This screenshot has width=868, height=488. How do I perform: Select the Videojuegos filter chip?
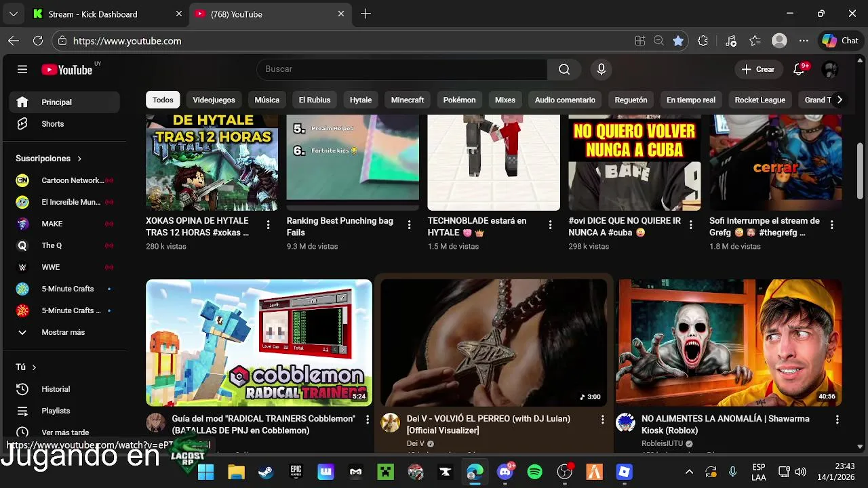click(x=214, y=100)
